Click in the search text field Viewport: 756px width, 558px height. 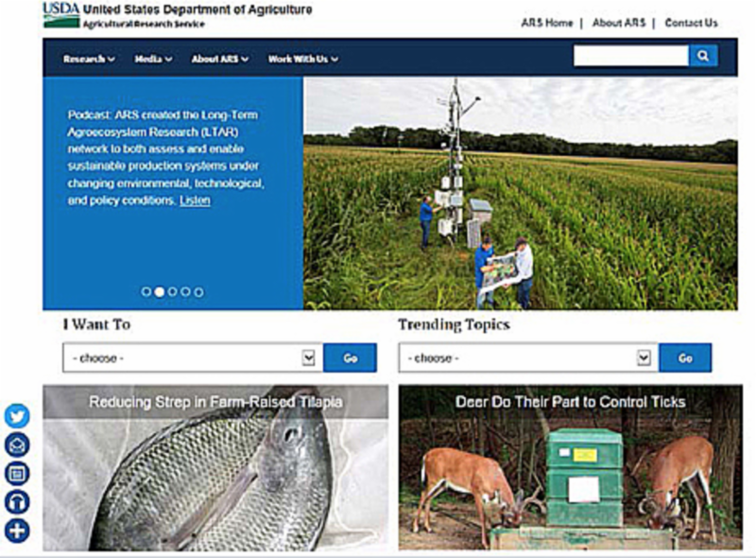tap(630, 56)
